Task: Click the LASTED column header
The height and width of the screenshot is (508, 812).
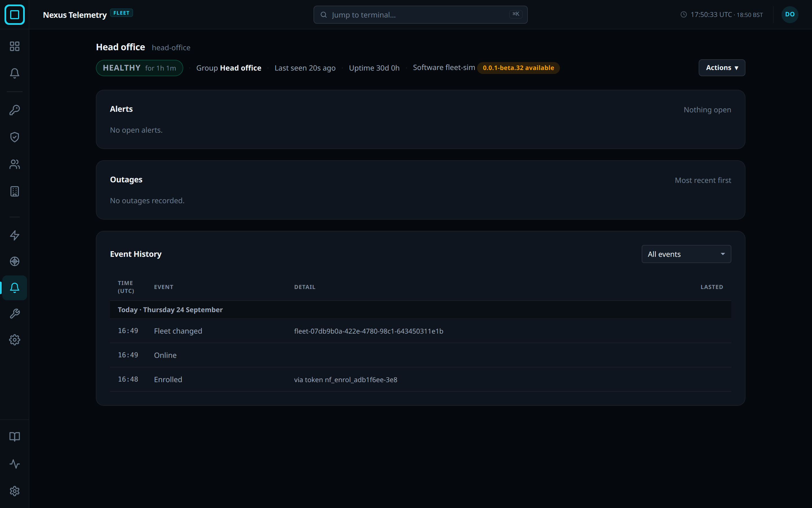Action: [x=712, y=287]
